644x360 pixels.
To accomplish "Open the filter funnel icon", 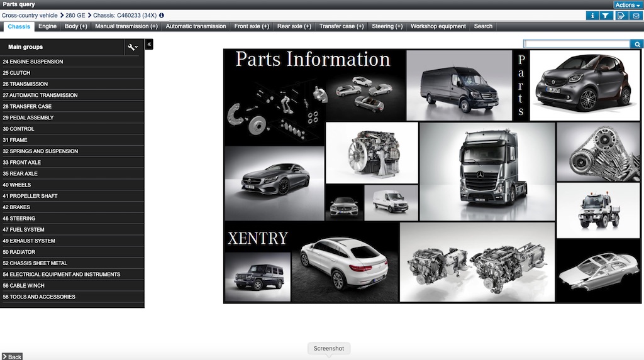I will click(x=606, y=16).
